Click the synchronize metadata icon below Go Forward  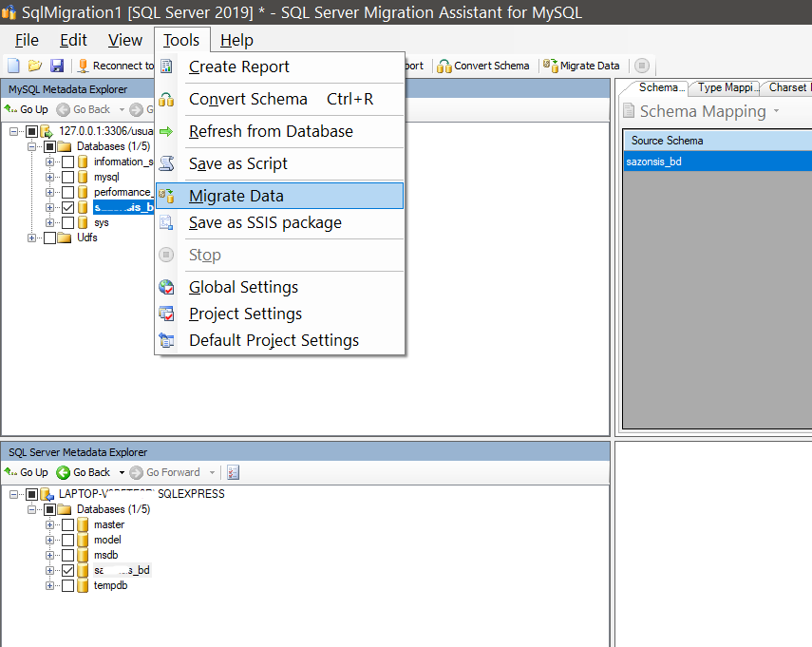pos(232,472)
